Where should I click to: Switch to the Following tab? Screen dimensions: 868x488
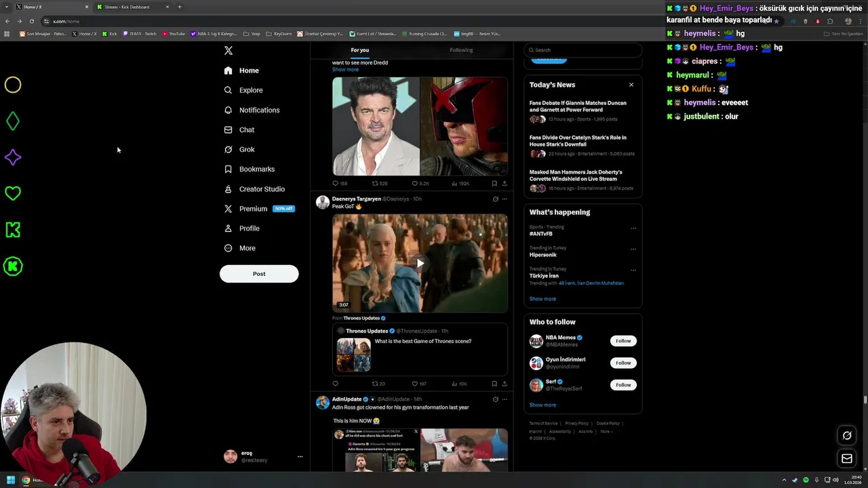coord(461,50)
